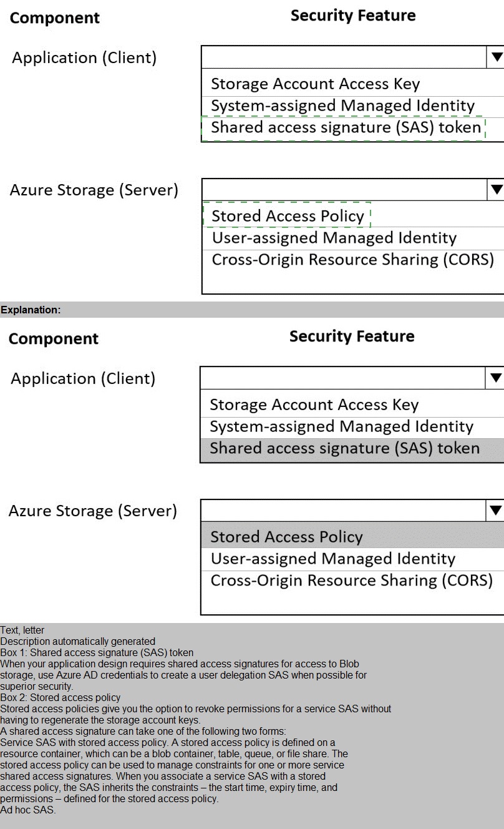Select System-assigned Managed Identity in top list
The width and height of the screenshot is (504, 829).
342,106
